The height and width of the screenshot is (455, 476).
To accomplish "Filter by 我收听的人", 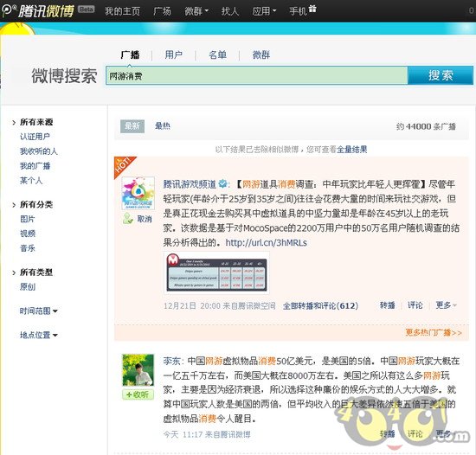I will pyautogui.click(x=39, y=151).
